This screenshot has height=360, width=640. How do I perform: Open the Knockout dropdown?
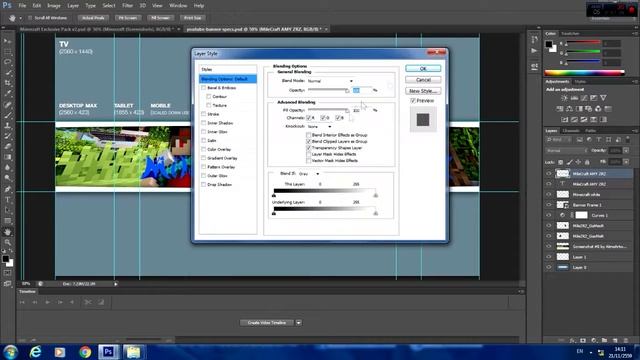[320, 127]
